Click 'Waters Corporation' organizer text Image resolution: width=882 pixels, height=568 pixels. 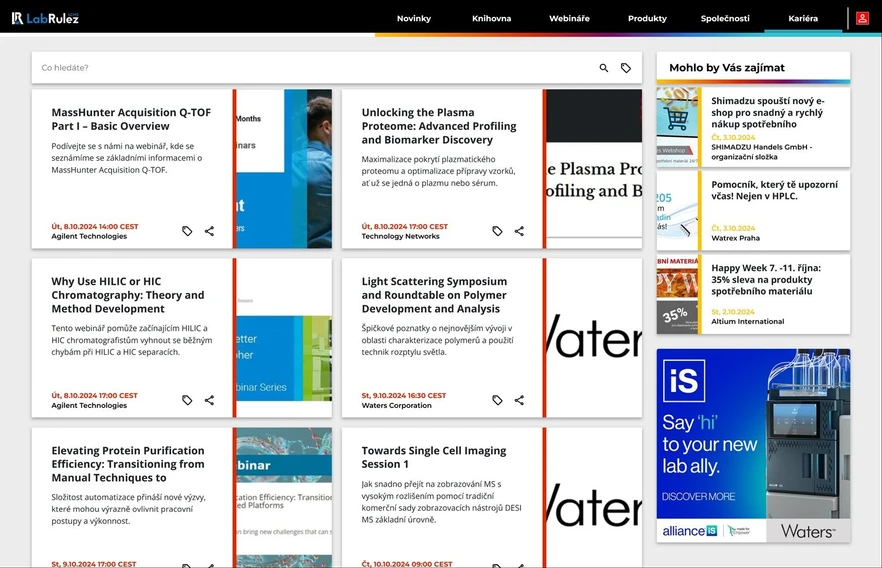coord(396,405)
